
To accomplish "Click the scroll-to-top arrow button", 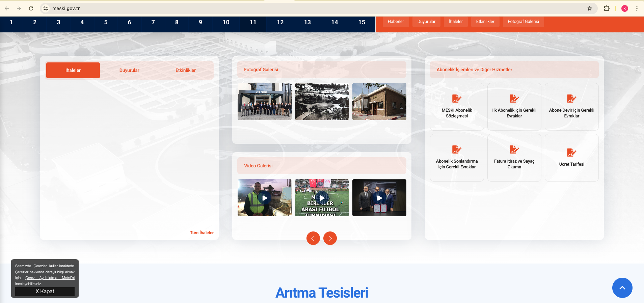I will coord(622,288).
